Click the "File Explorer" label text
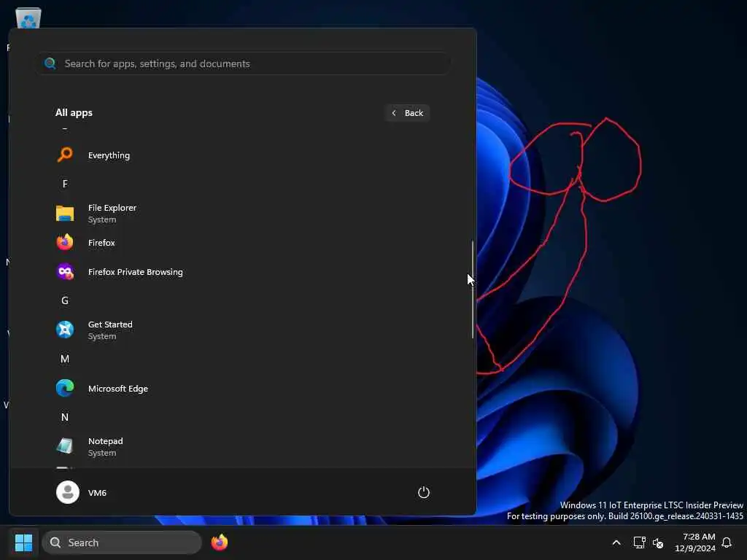 tap(112, 208)
